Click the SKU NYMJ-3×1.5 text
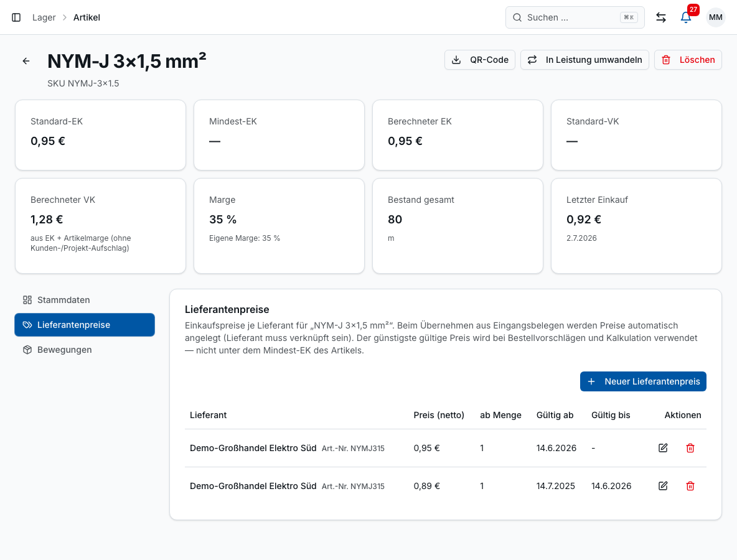This screenshot has height=560, width=737. [x=83, y=83]
